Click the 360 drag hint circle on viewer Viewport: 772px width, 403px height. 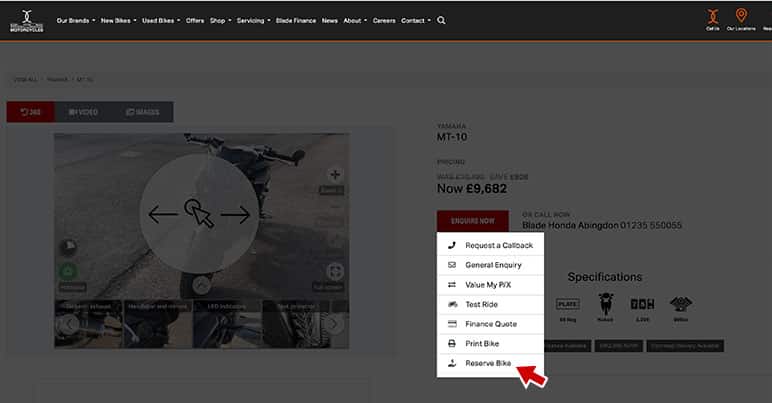pyautogui.click(x=199, y=214)
